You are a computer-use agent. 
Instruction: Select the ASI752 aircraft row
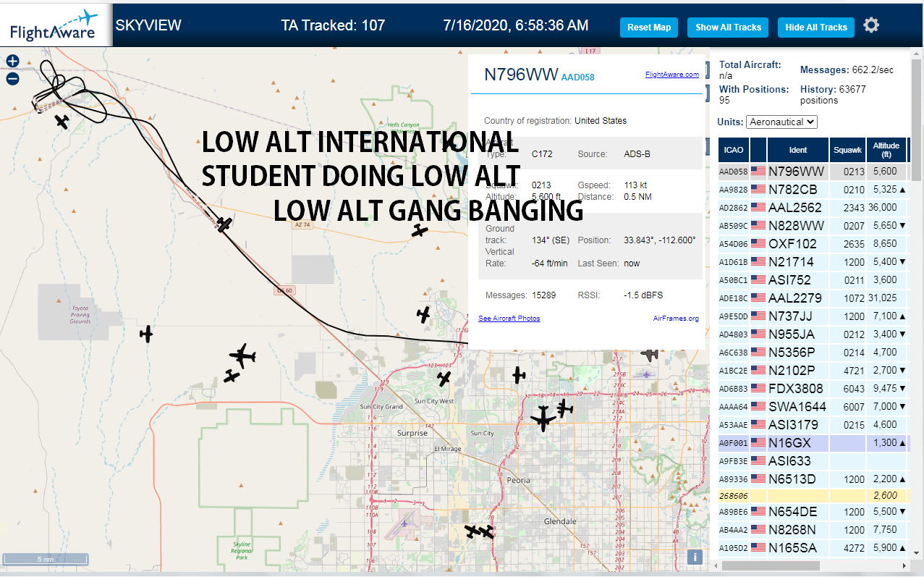coord(813,280)
